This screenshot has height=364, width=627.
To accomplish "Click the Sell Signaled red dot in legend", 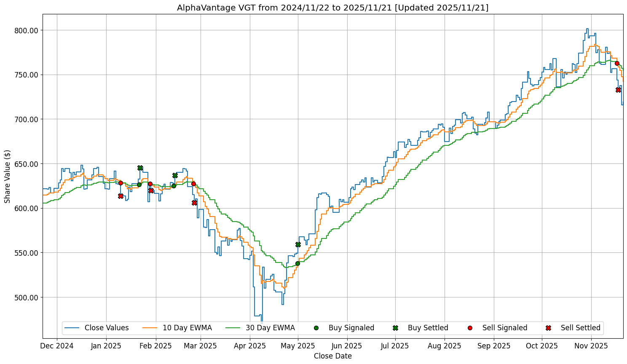I will coord(470,328).
